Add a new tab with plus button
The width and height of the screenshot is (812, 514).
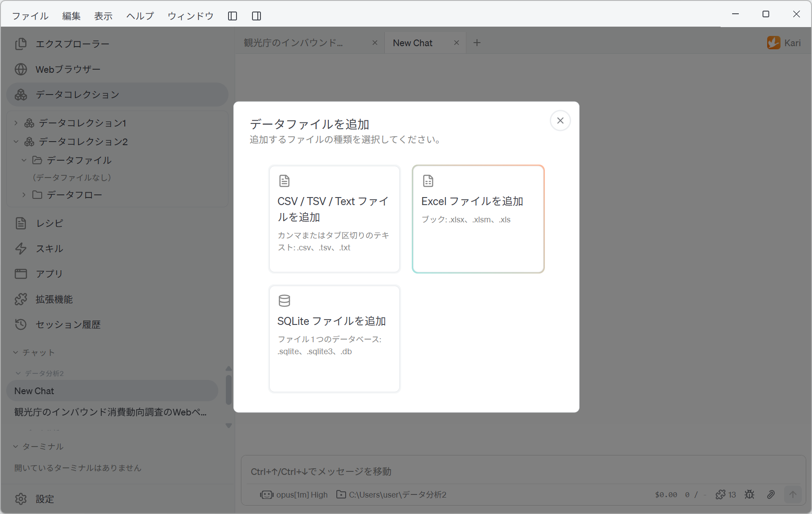pos(477,43)
